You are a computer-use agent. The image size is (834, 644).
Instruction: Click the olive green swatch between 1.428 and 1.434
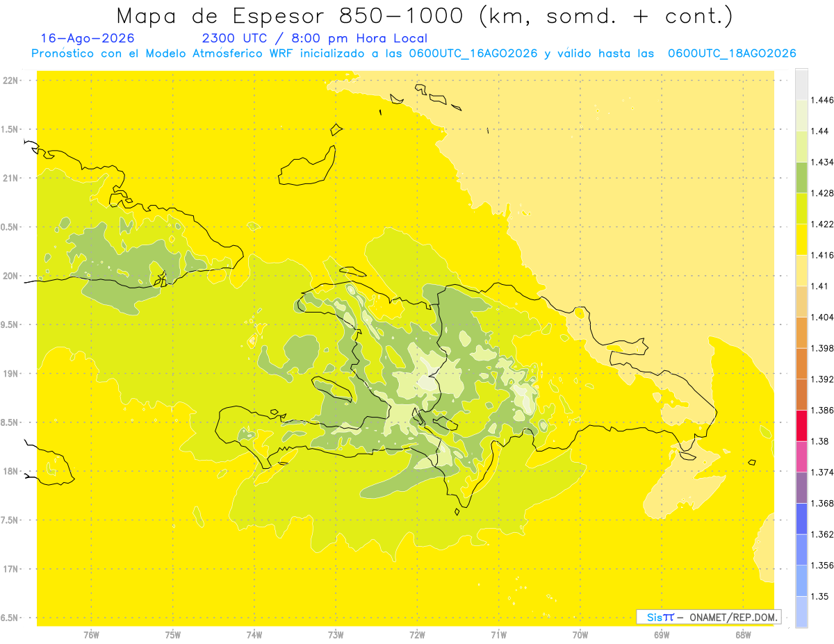801,177
